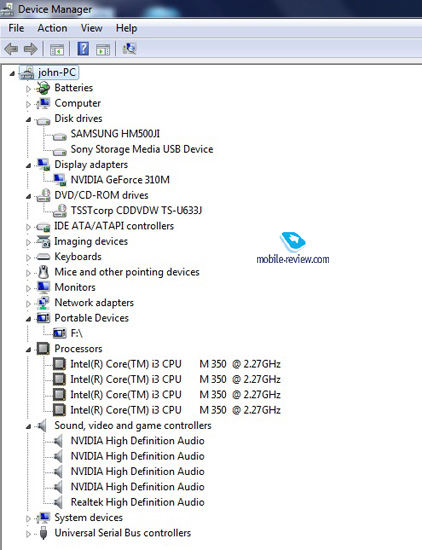This screenshot has width=422, height=550.
Task: Click the Realtek High Definition Audio speaker icon
Action: click(x=58, y=502)
